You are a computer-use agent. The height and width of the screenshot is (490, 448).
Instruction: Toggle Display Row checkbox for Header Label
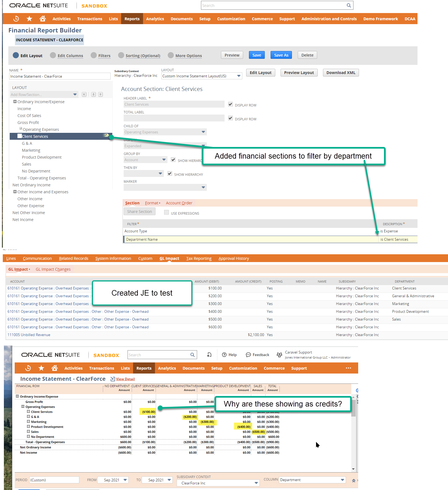[x=230, y=104]
